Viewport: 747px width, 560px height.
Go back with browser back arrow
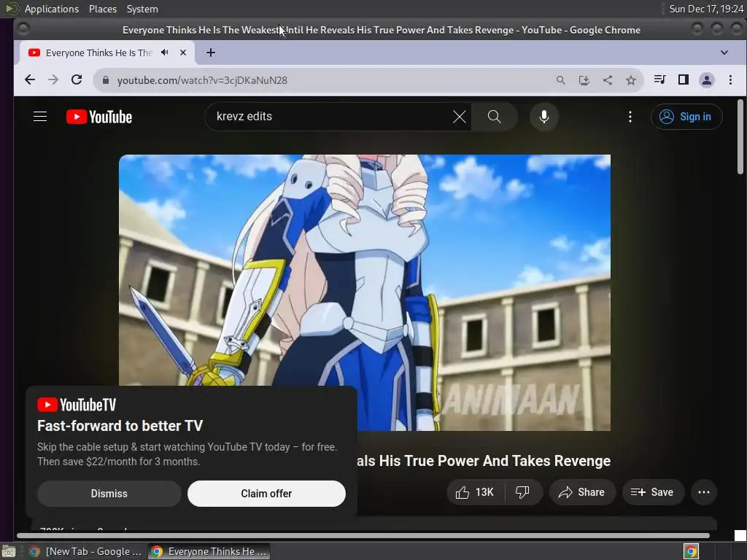(29, 80)
